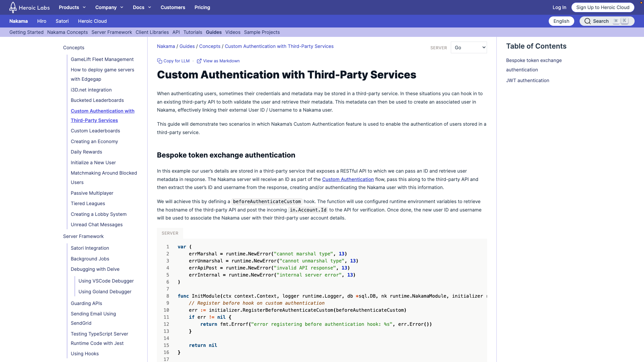
Task: Click the Guides breadcrumb link
Action: point(187,46)
